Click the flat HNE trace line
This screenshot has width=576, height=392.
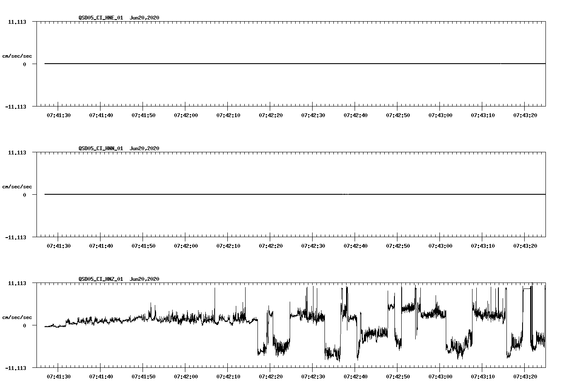[295, 64]
